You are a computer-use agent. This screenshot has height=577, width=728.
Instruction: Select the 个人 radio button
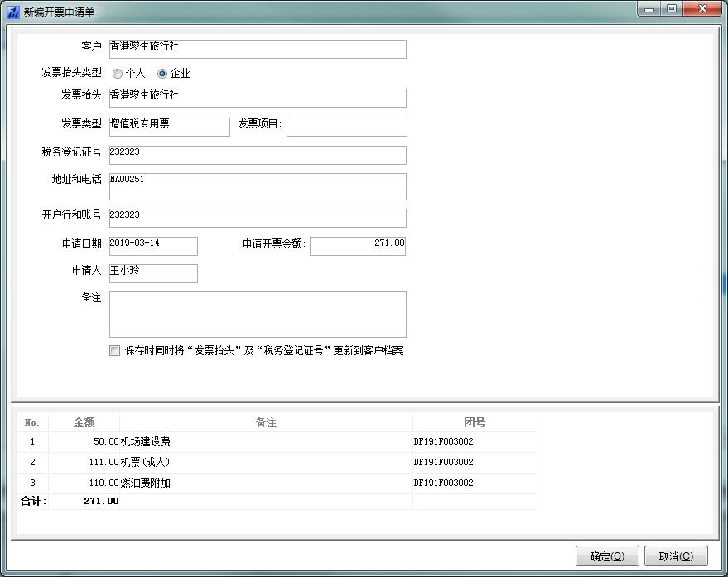[118, 74]
